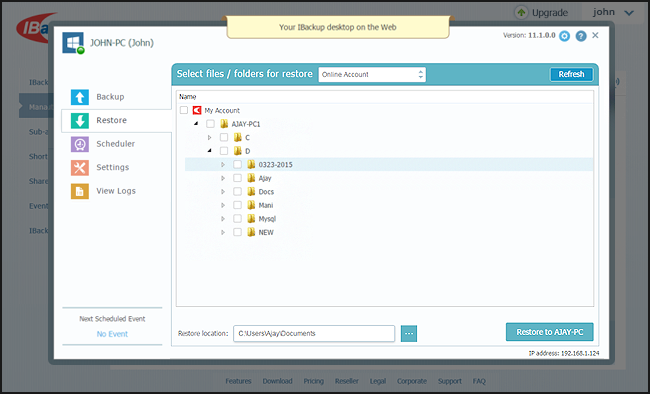Select the 0323-2015 folder name

[275, 165]
